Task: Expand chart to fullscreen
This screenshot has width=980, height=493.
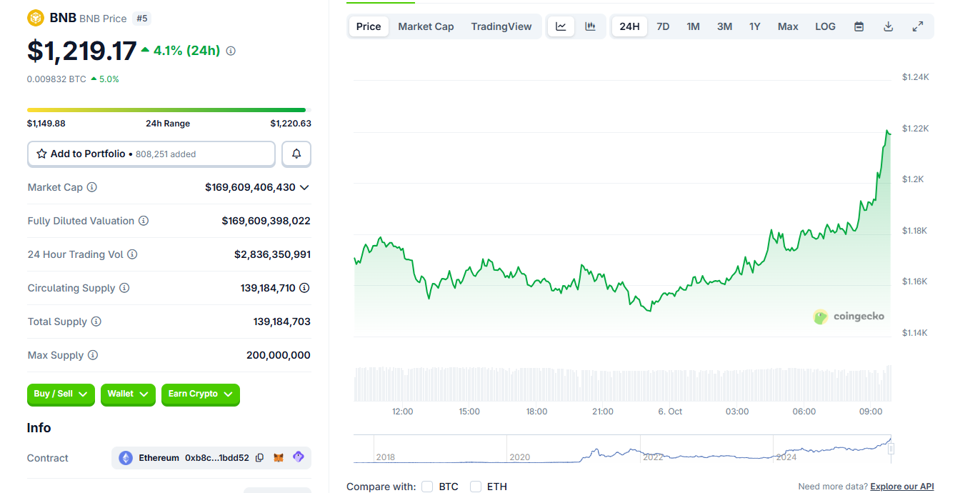Action: tap(918, 26)
